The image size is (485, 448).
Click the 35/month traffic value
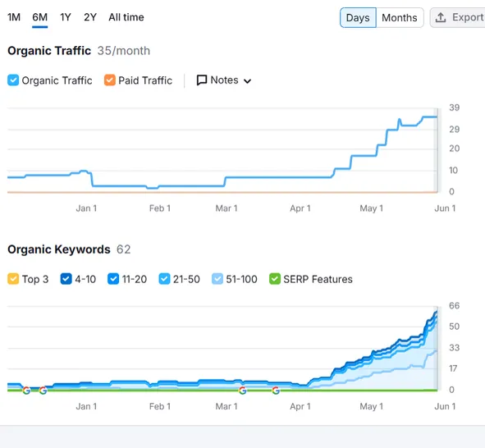coord(124,51)
